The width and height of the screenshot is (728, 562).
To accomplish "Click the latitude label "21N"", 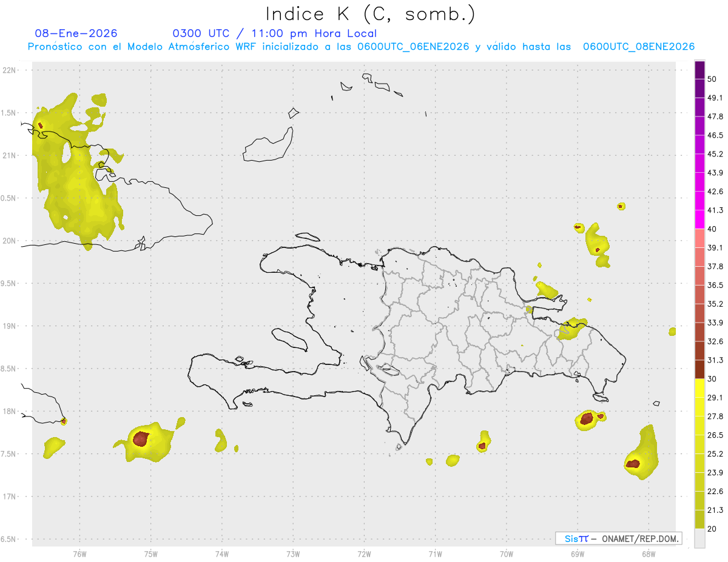I will 10,156.
